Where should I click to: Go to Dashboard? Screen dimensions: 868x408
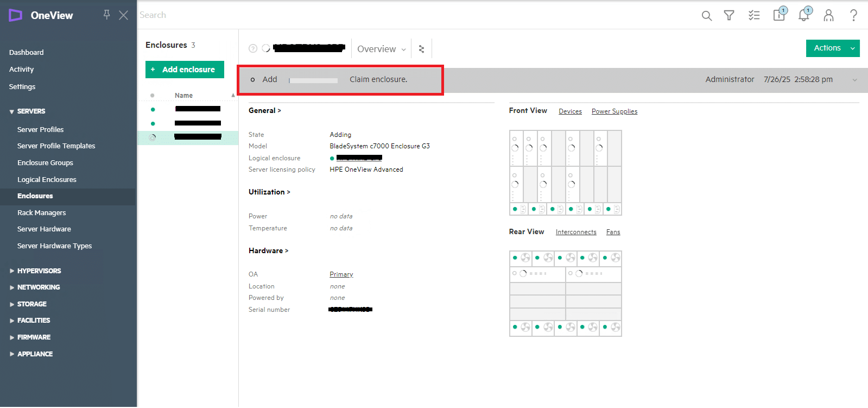pyautogui.click(x=26, y=52)
